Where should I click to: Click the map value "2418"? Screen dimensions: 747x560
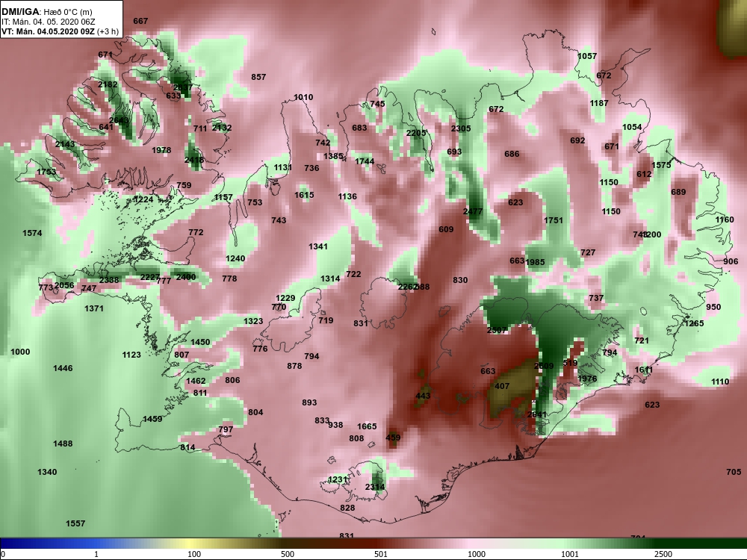(x=194, y=160)
